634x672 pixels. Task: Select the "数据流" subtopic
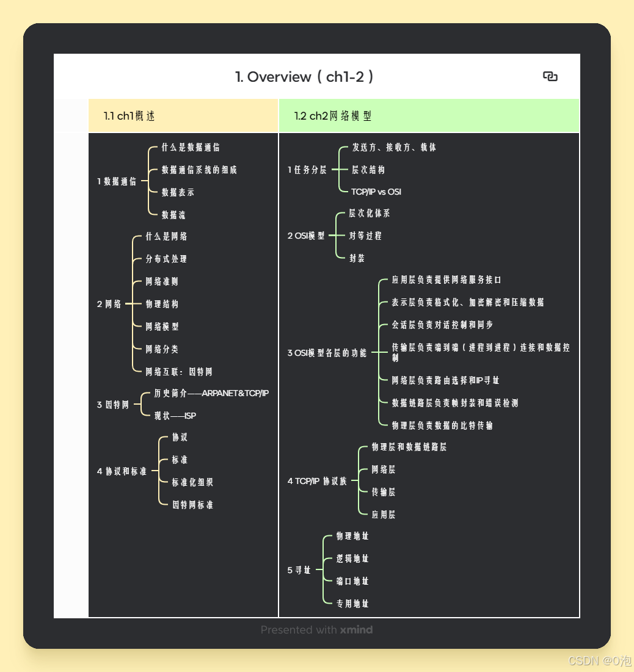(x=173, y=215)
